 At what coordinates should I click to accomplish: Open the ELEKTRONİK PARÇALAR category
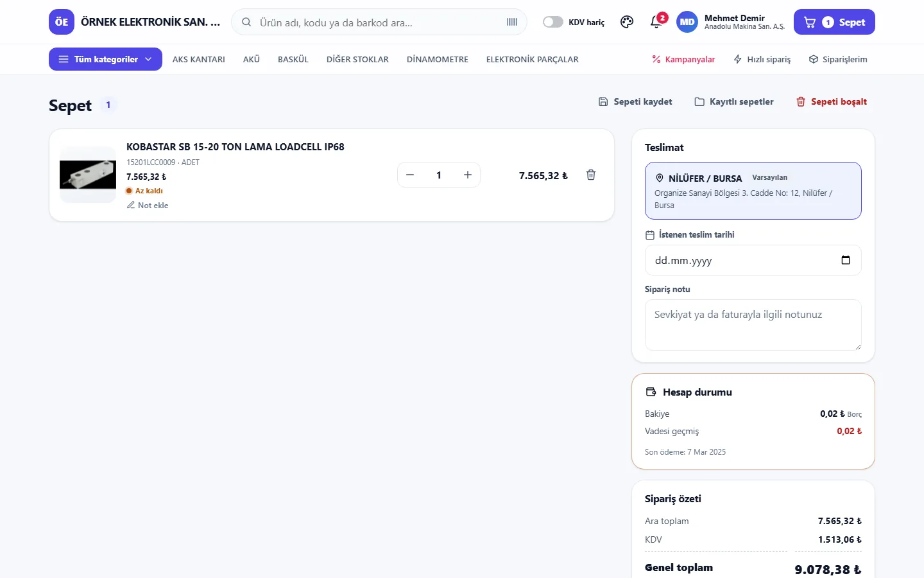tap(533, 59)
